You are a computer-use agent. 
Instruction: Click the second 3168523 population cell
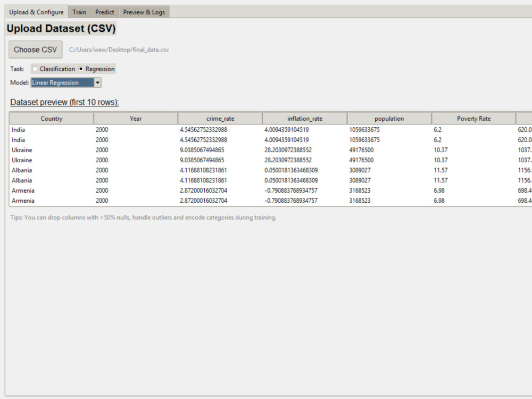point(360,201)
